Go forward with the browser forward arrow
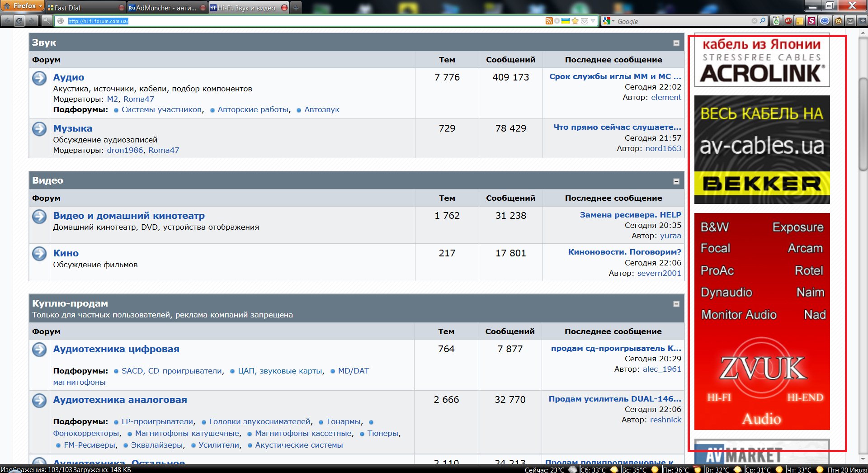Viewport: 868px width, 473px height. 32,21
